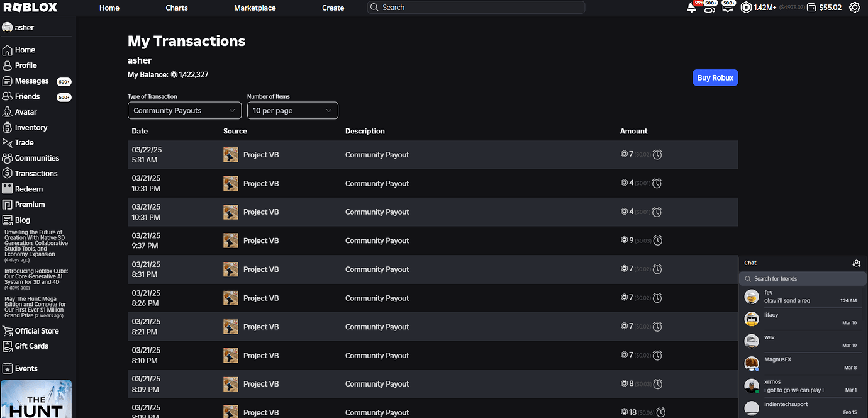
Task: Click the pending clock icon on first payout
Action: coord(657,155)
